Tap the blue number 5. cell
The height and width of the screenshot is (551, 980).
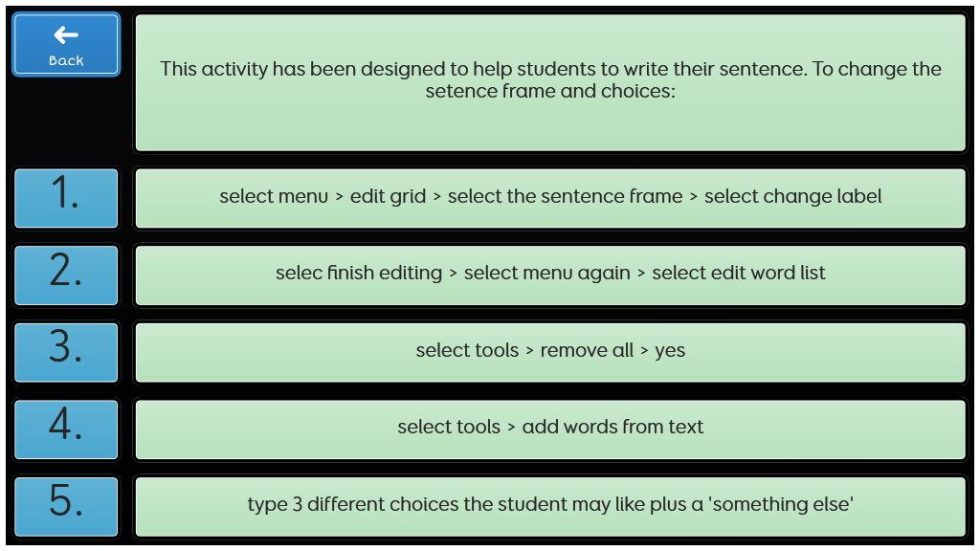coord(66,506)
